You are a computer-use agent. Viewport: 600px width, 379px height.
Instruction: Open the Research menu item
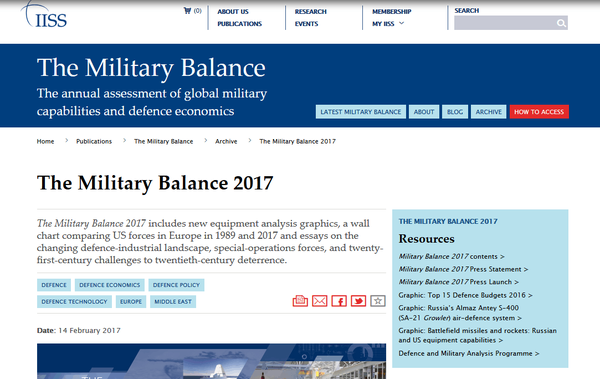click(x=311, y=12)
